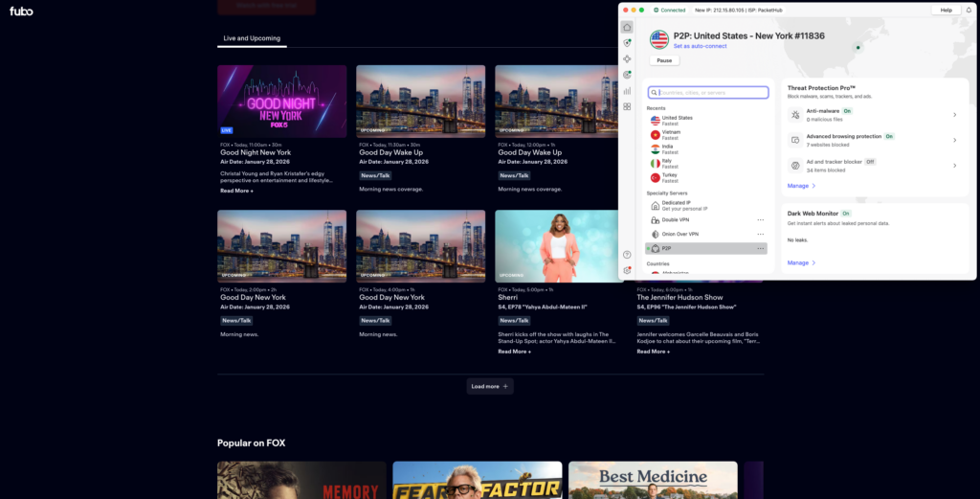
Task: Open the statistics bar-chart sidebar icon
Action: 627,91
